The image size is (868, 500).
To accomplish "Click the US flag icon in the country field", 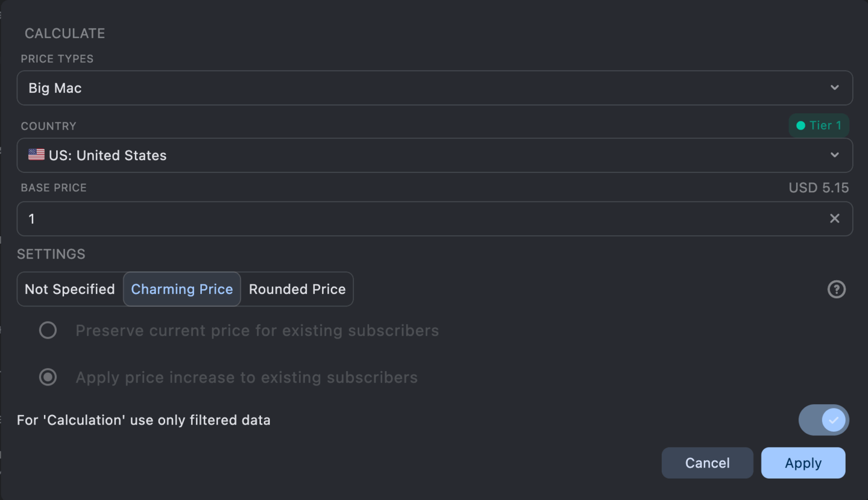I will [36, 155].
